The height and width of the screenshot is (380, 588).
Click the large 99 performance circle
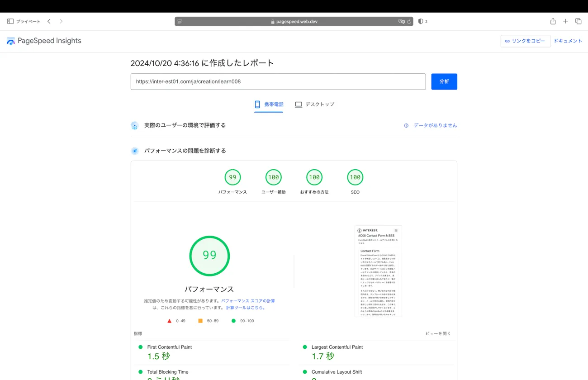point(209,256)
